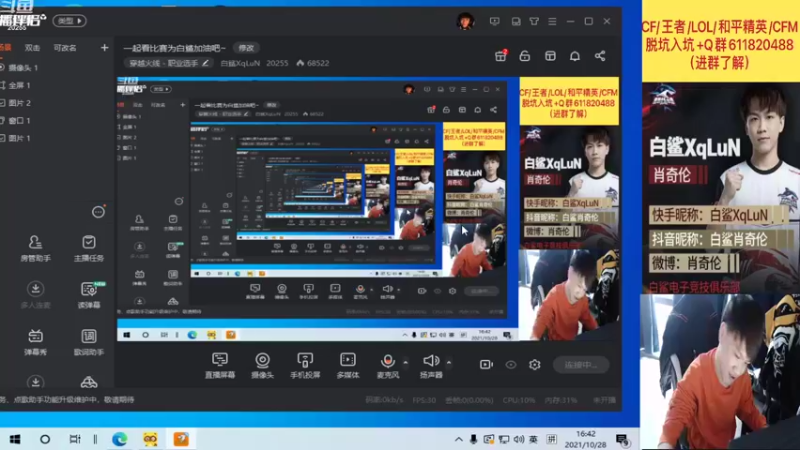
Task: Open the inbox icon in title bar
Action: 516,21
